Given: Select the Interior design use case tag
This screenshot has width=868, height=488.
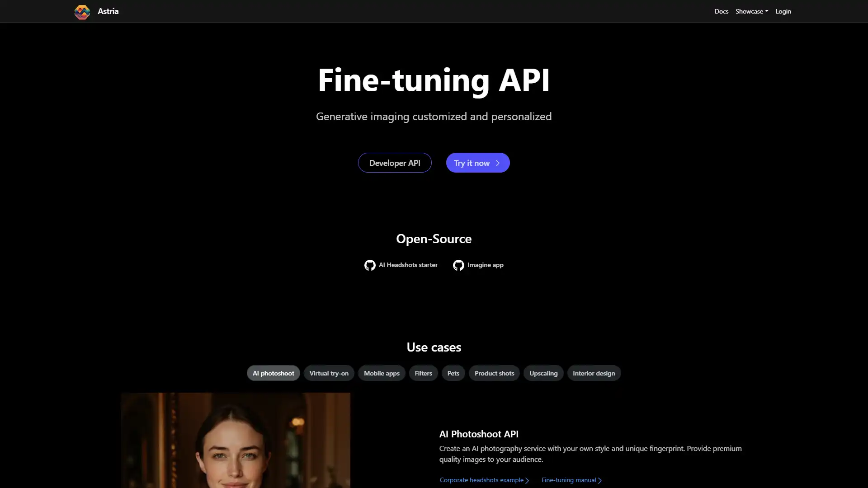Looking at the screenshot, I should pos(594,372).
